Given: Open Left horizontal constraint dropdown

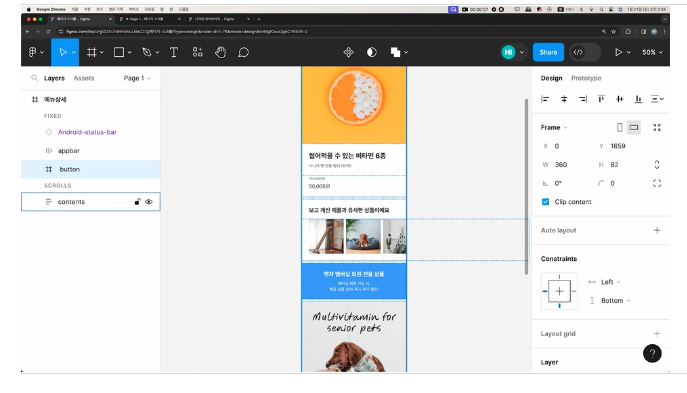Looking at the screenshot, I should pyautogui.click(x=610, y=282).
